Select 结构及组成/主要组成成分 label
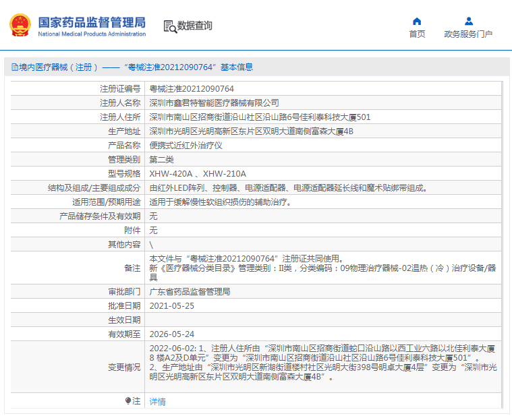 click(x=94, y=187)
